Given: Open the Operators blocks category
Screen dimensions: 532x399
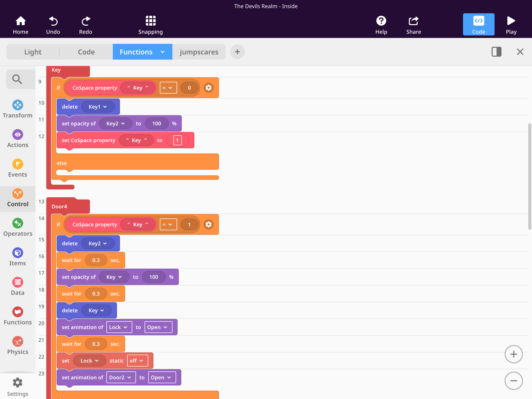Looking at the screenshot, I should click(17, 227).
